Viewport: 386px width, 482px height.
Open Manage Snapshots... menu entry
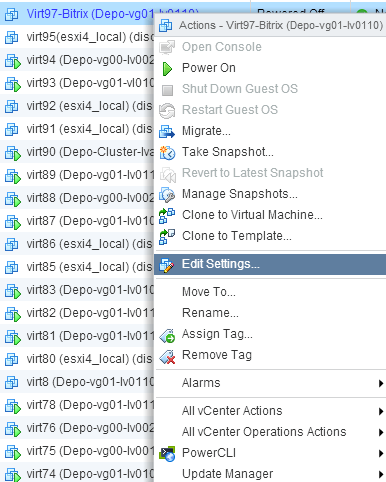point(271,194)
